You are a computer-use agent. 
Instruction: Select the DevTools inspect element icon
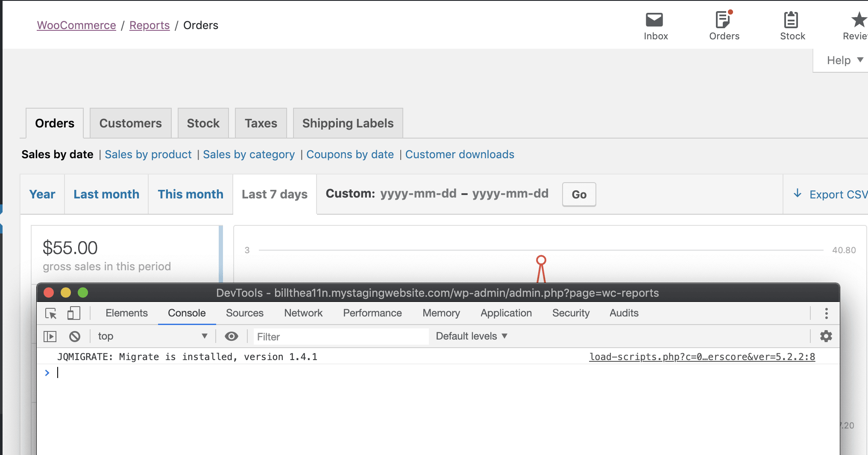tap(51, 313)
